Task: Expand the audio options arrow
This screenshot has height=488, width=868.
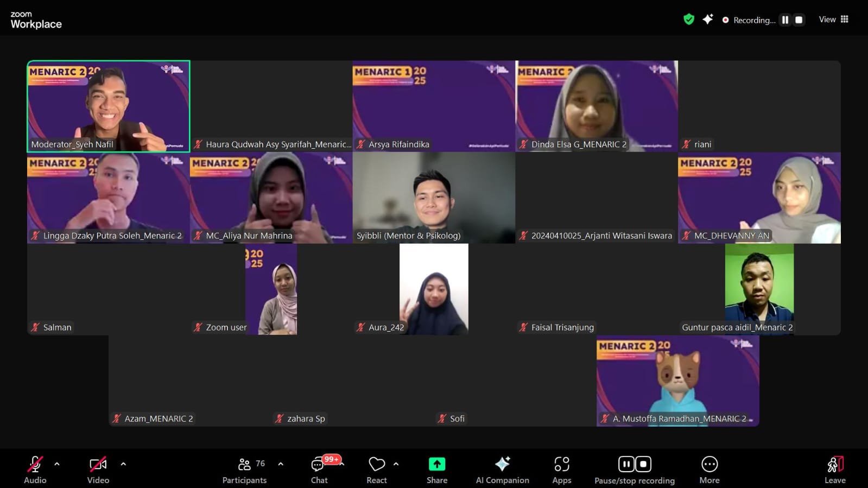Action: click(57, 464)
